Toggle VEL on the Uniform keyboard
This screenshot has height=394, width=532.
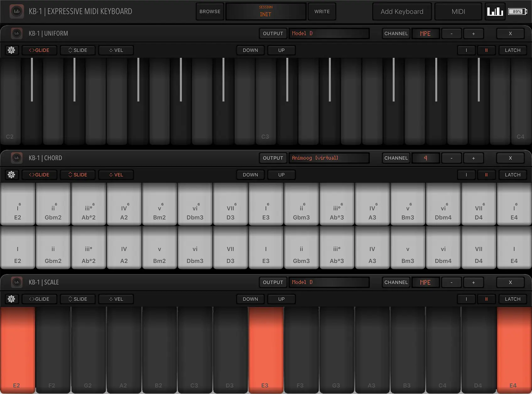point(116,50)
